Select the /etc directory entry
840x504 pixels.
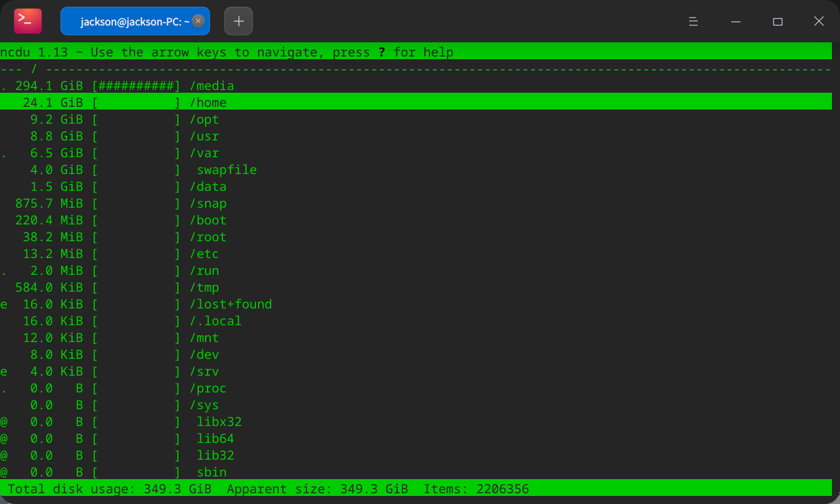tap(204, 254)
